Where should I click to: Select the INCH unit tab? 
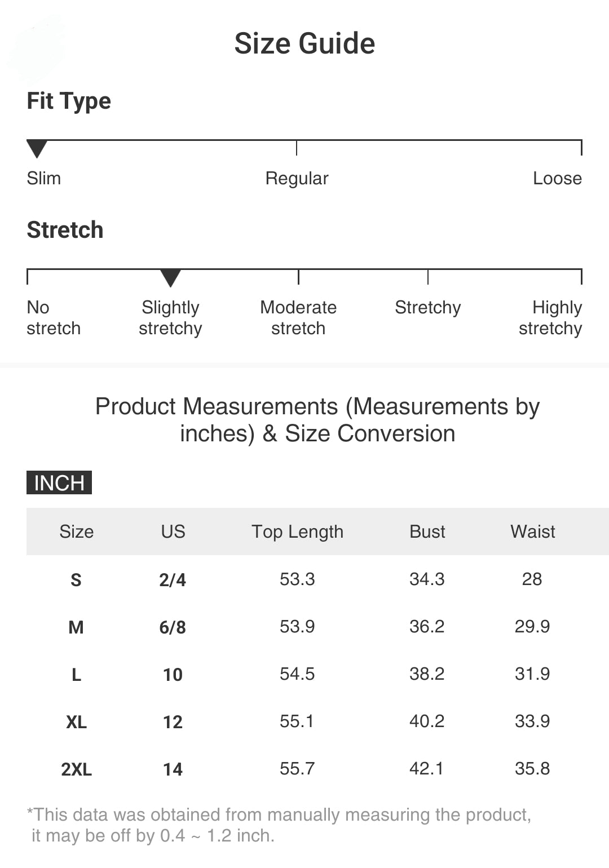pos(59,482)
